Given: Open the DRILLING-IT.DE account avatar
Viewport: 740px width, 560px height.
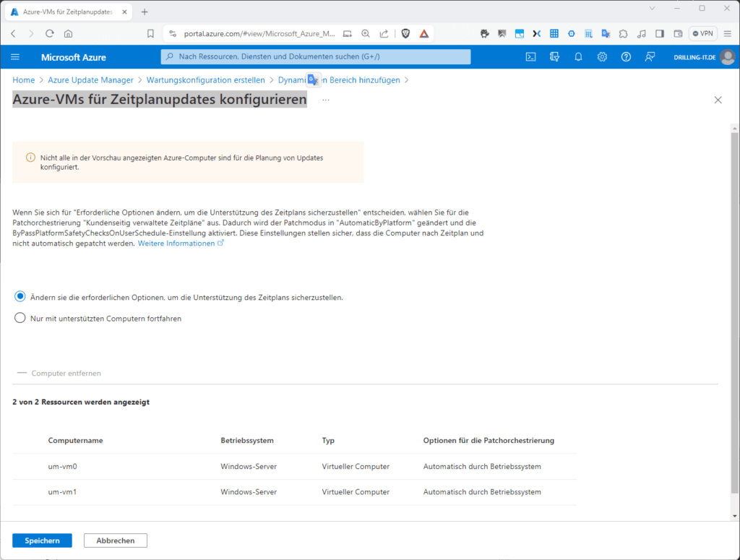Looking at the screenshot, I should (728, 57).
